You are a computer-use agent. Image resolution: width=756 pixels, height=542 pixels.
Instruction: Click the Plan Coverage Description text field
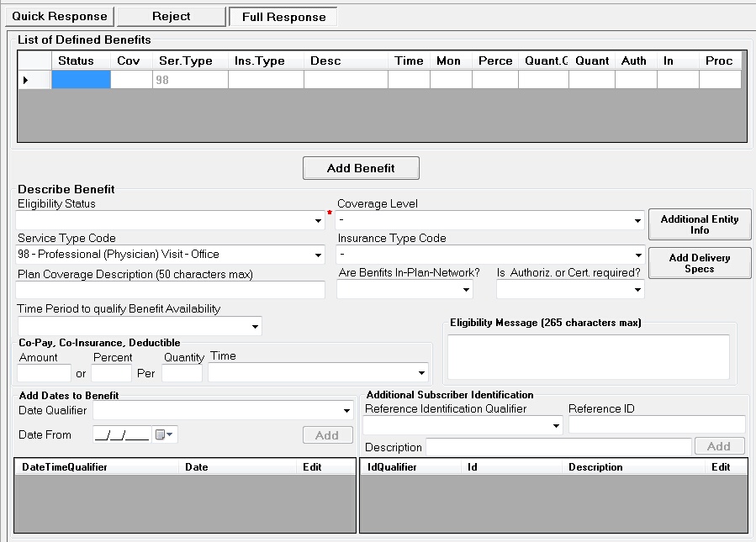pyautogui.click(x=171, y=290)
